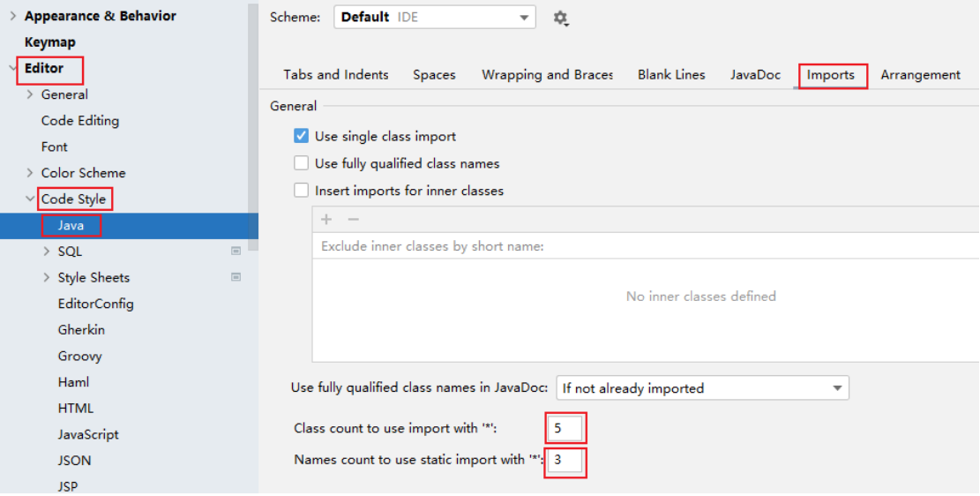Collapse the Code Style node
The height and width of the screenshot is (496, 980).
coord(29,199)
